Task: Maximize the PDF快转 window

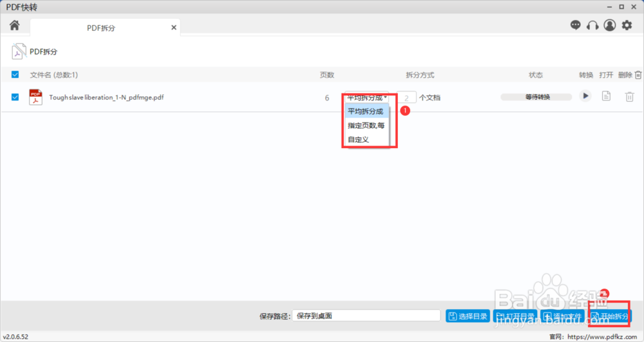Action: coord(621,7)
